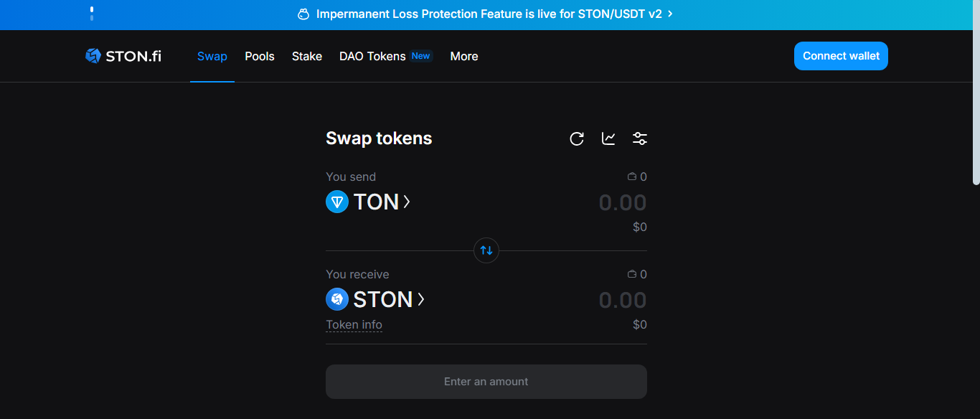
Task: Click the TON token icon
Action: pos(337,202)
